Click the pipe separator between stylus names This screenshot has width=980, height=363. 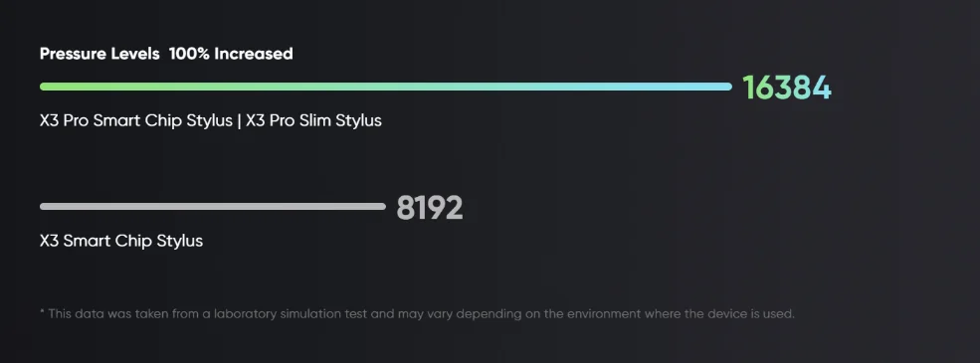(239, 120)
